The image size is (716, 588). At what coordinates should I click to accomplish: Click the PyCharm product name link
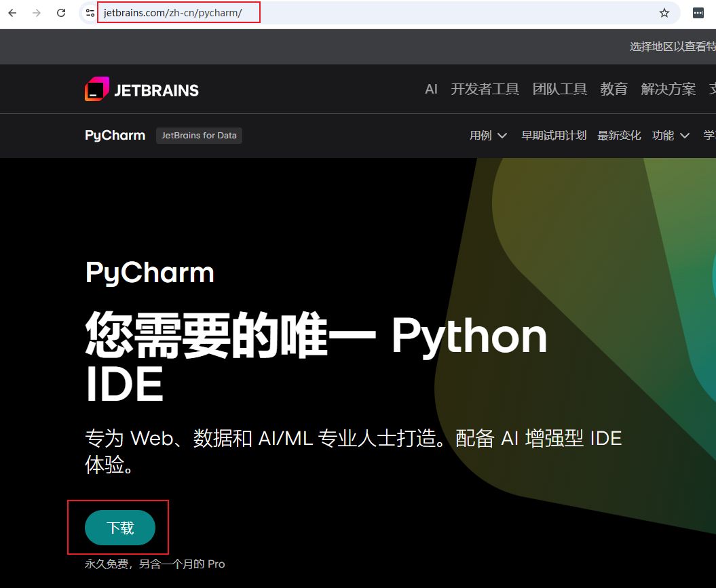click(x=115, y=135)
